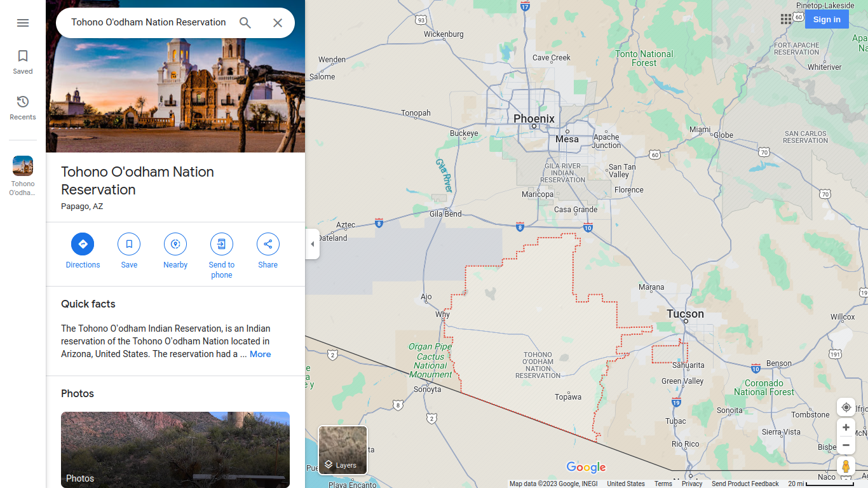Open the Terms link
This screenshot has width=868, height=488.
point(663,484)
